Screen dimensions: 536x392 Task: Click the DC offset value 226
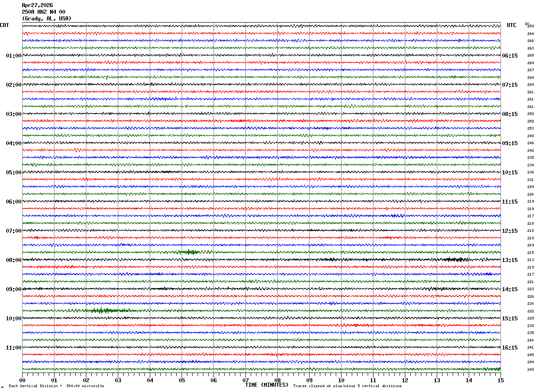[x=530, y=296]
